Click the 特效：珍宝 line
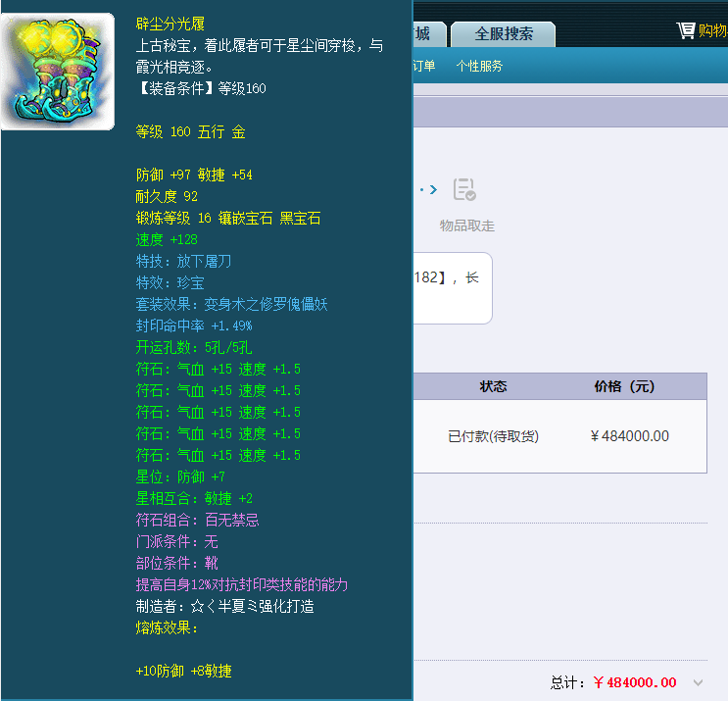Screen dimensions: 728x701 coord(170,283)
